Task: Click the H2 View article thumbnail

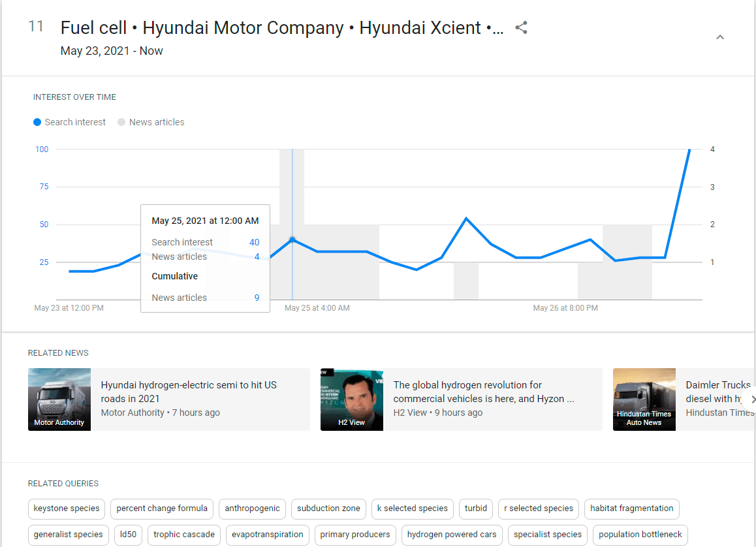Action: [x=352, y=399]
